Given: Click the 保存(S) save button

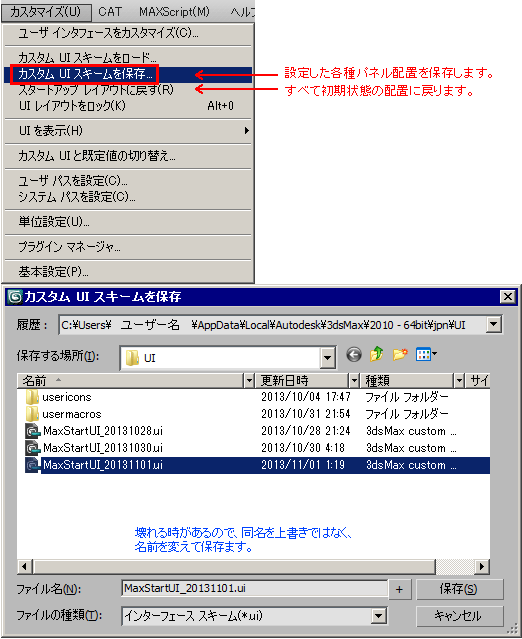Looking at the screenshot, I should coord(459,589).
